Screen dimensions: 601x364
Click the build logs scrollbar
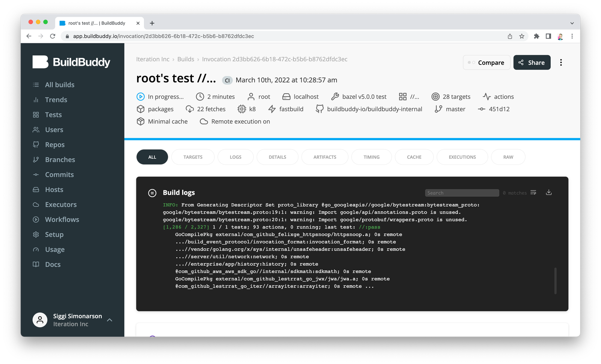click(x=555, y=281)
